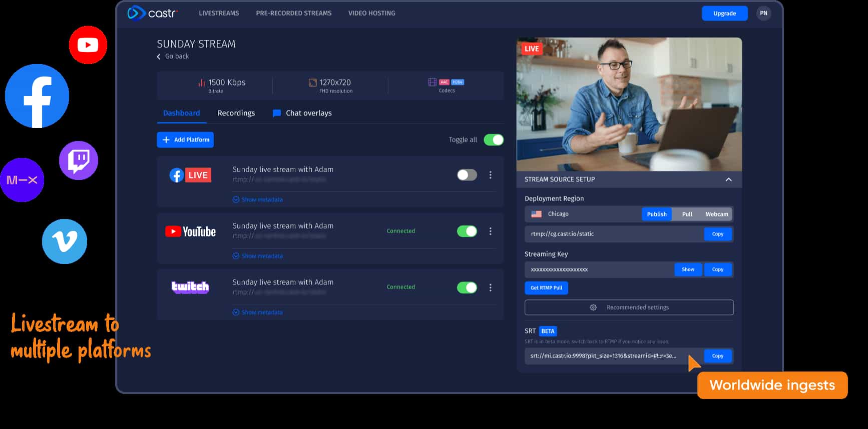
Task: Click Facebook row stream title text
Action: (283, 169)
